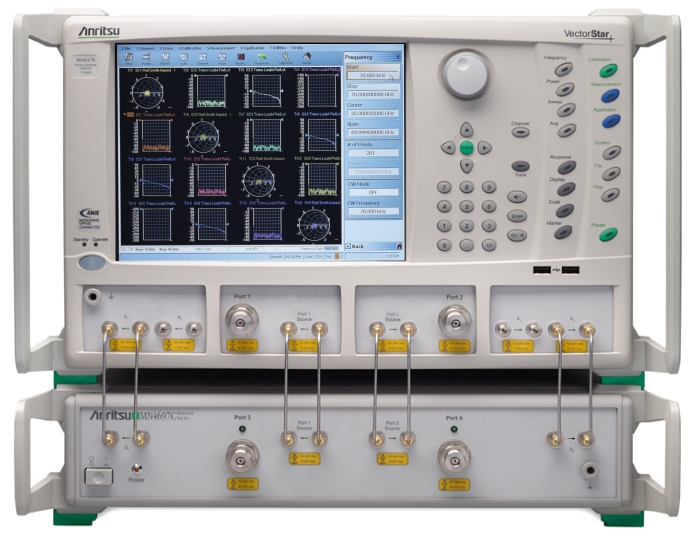The image size is (697, 538).
Task: Open the 5 Measurement menu
Action: (220, 48)
